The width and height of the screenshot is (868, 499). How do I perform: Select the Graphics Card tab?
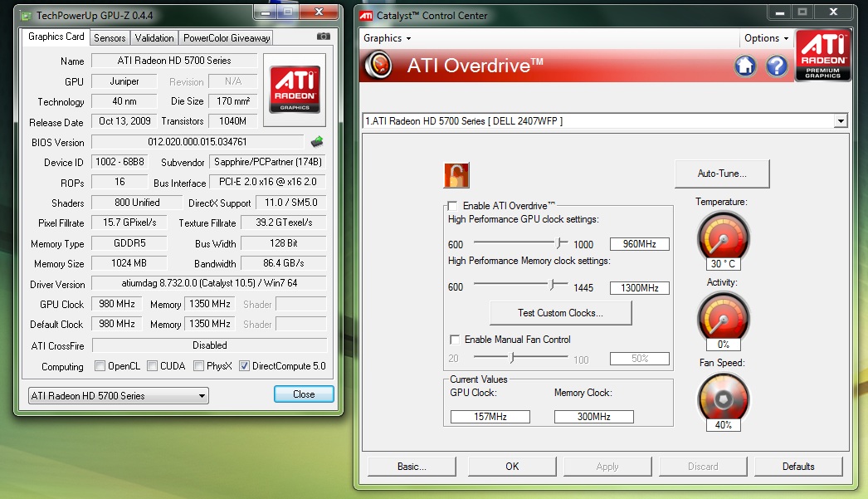[56, 37]
